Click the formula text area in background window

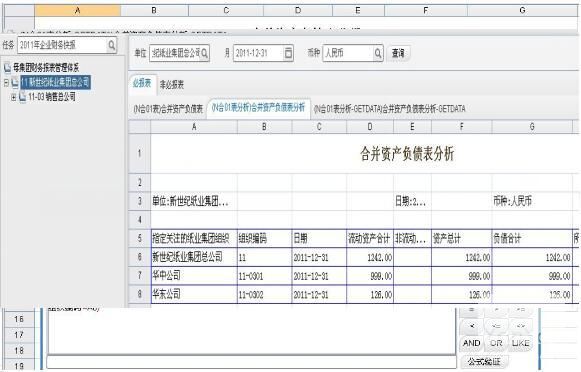[x=252, y=331]
